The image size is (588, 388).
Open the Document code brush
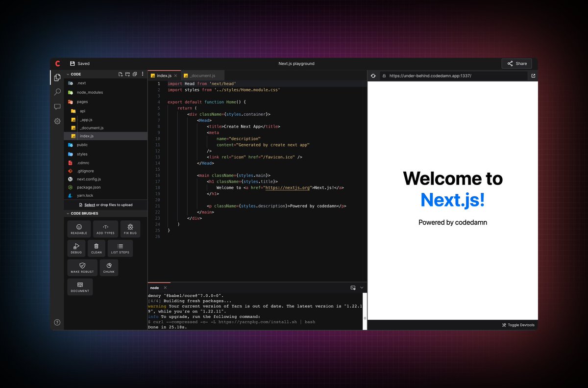click(79, 286)
